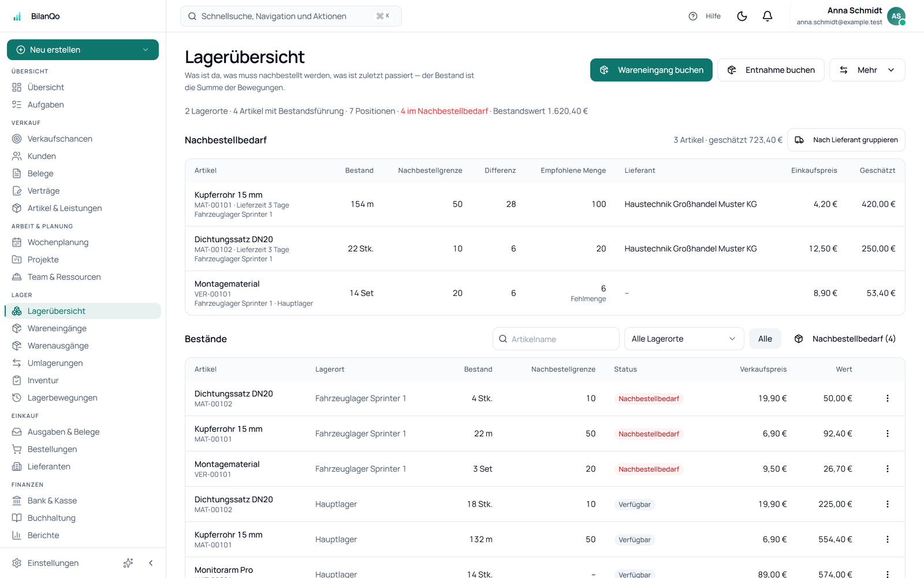
Task: Click the Anna Schmidt avatar
Action: [x=896, y=16]
